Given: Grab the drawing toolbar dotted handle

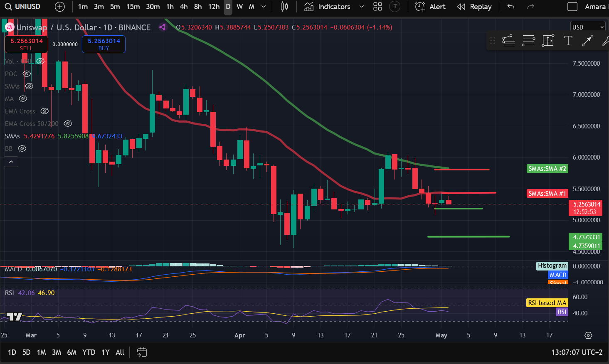Looking at the screenshot, I should tap(493, 41).
